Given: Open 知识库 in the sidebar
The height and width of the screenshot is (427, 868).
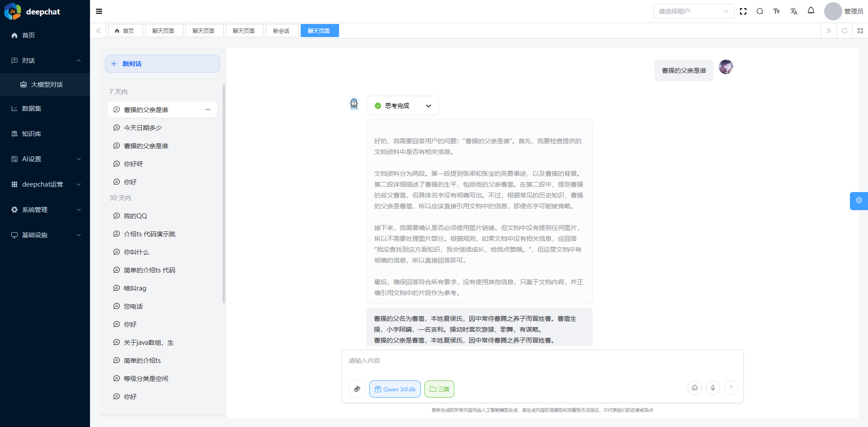Looking at the screenshot, I should (45, 134).
